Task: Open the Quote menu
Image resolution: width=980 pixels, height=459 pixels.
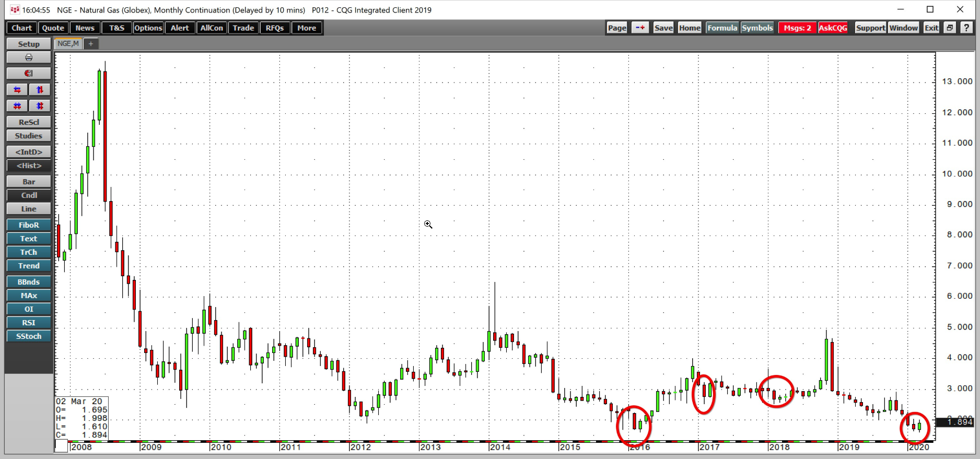Action: (53, 28)
